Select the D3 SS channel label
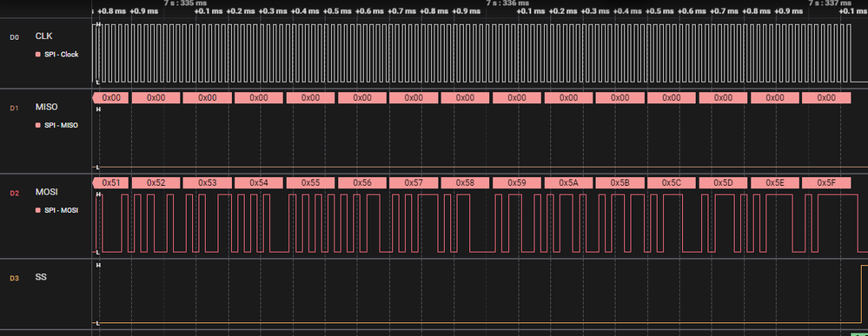The width and height of the screenshot is (868, 336). coord(41,277)
